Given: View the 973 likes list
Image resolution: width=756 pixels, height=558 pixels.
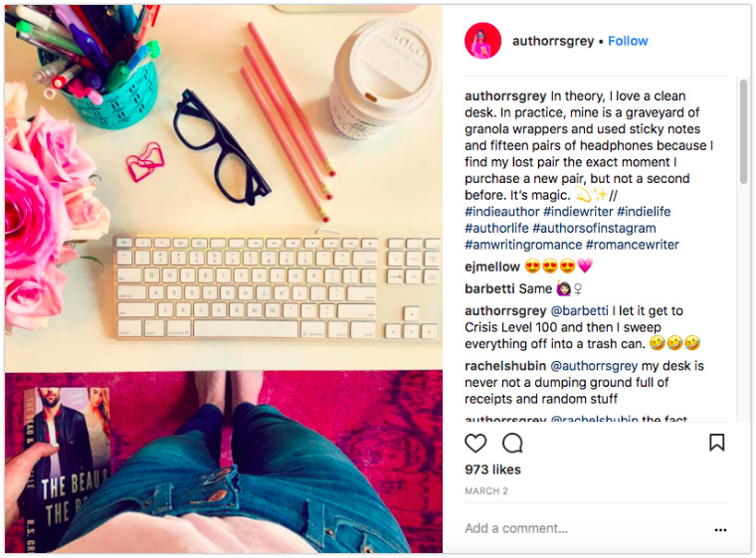Looking at the screenshot, I should coord(492,469).
